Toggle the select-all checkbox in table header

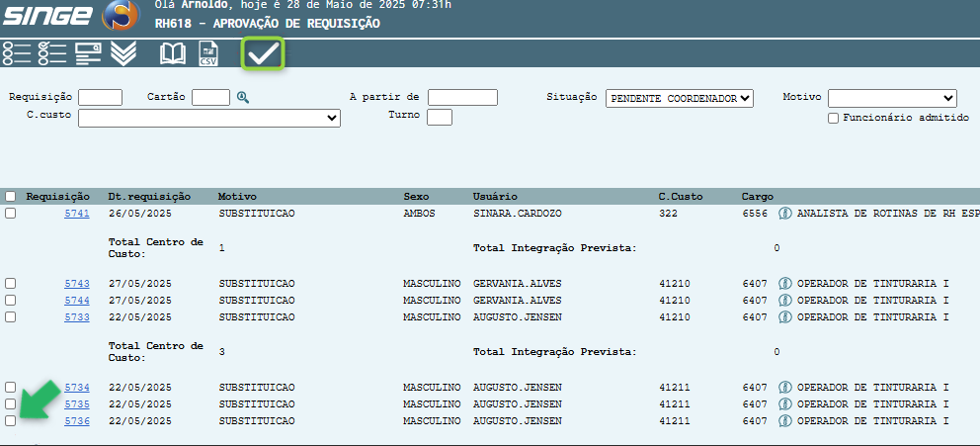pyautogui.click(x=10, y=196)
